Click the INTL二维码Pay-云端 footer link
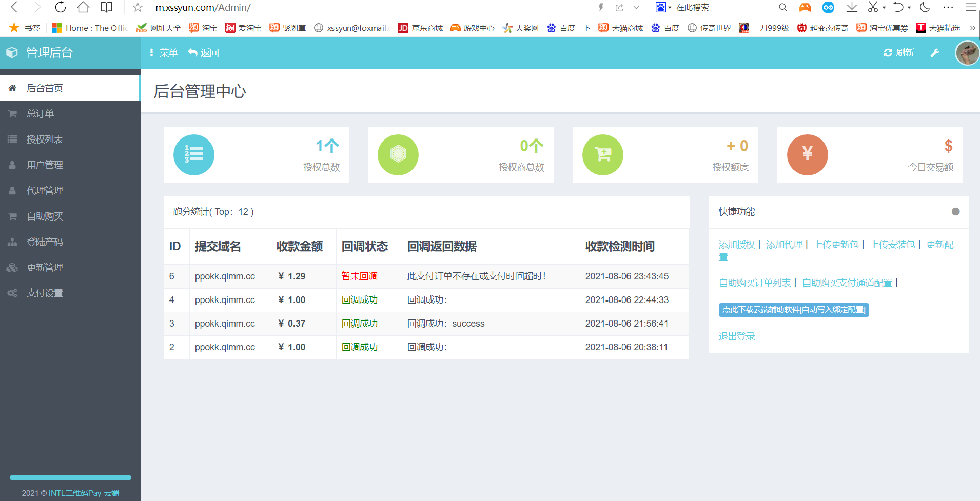Screen dimensions: 980x501 [84, 493]
